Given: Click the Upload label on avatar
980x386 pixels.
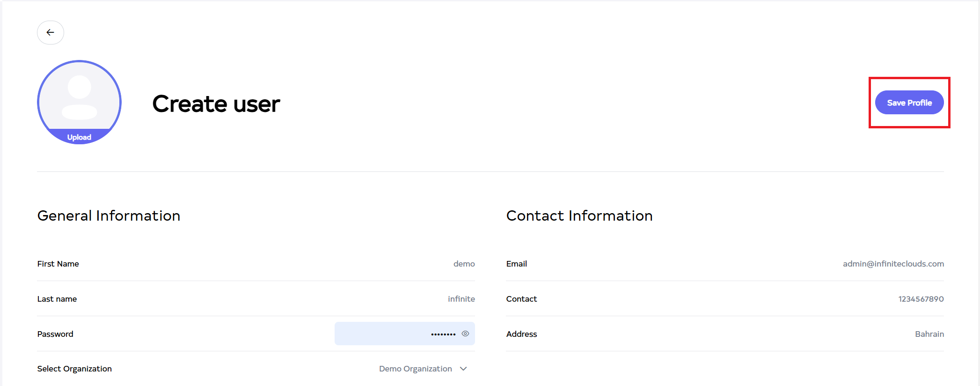Looking at the screenshot, I should [x=79, y=137].
